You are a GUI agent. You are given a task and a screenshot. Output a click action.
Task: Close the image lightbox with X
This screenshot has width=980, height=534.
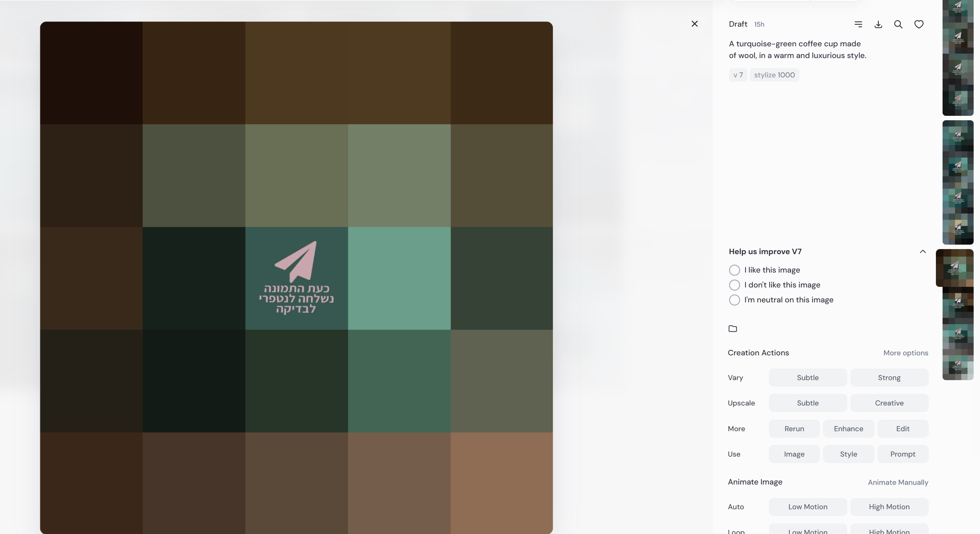tap(694, 24)
